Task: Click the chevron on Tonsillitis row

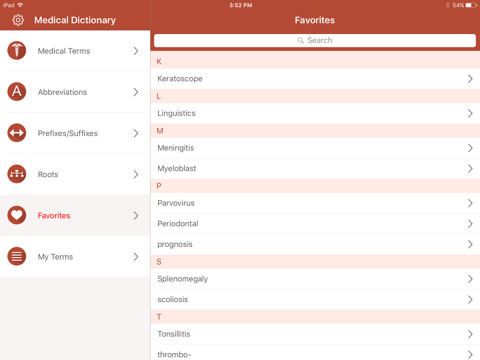Action: [x=470, y=334]
